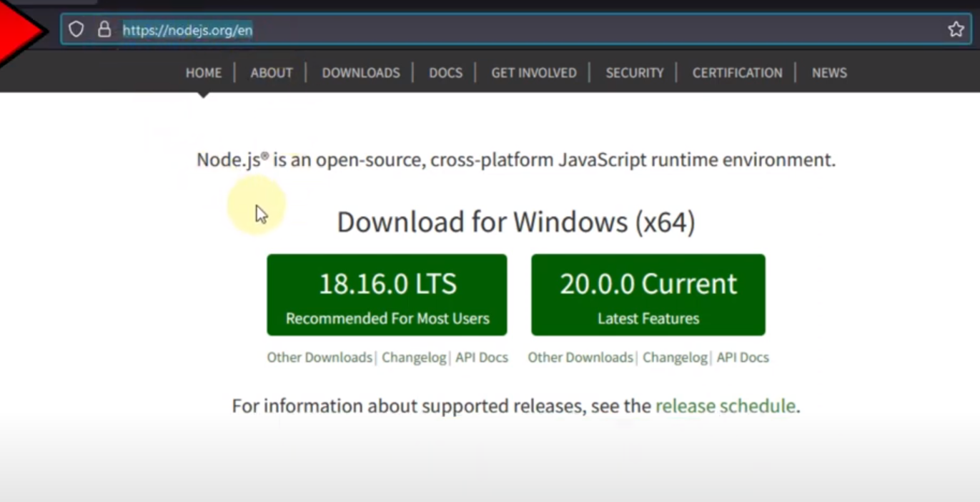980x502 pixels.
Task: Download the 20.0.0 Current version
Action: (x=648, y=295)
